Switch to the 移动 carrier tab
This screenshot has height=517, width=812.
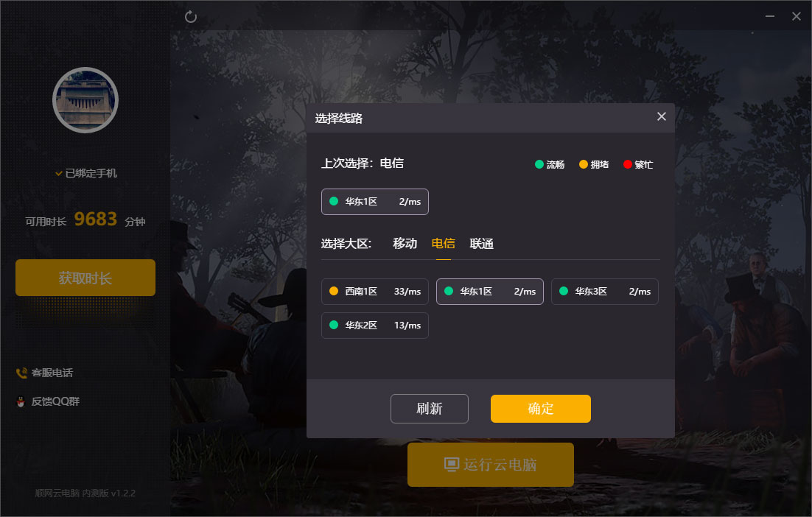tap(405, 243)
